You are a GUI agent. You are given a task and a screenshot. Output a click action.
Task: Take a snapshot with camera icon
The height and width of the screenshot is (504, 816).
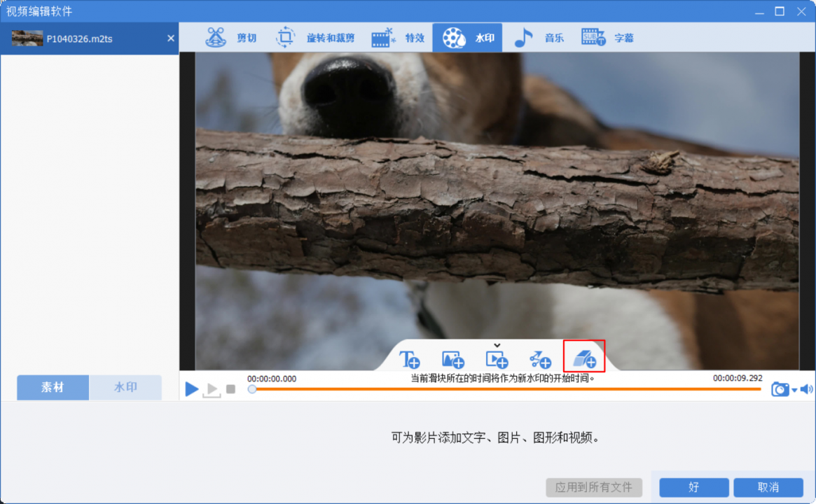pos(780,389)
